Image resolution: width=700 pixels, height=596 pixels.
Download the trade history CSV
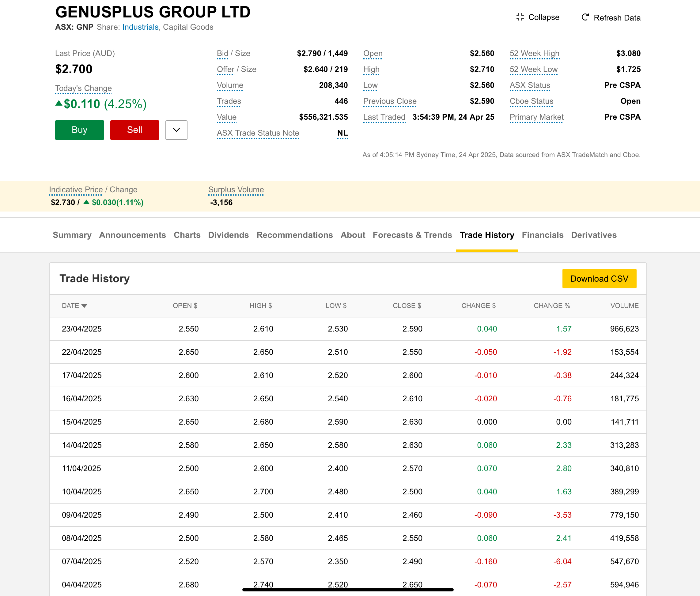[x=599, y=279]
